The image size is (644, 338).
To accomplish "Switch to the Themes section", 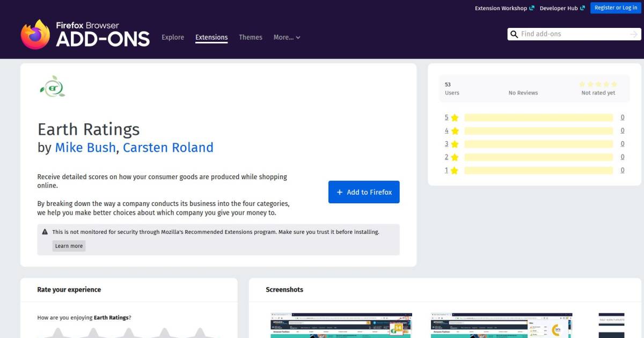I will [250, 37].
